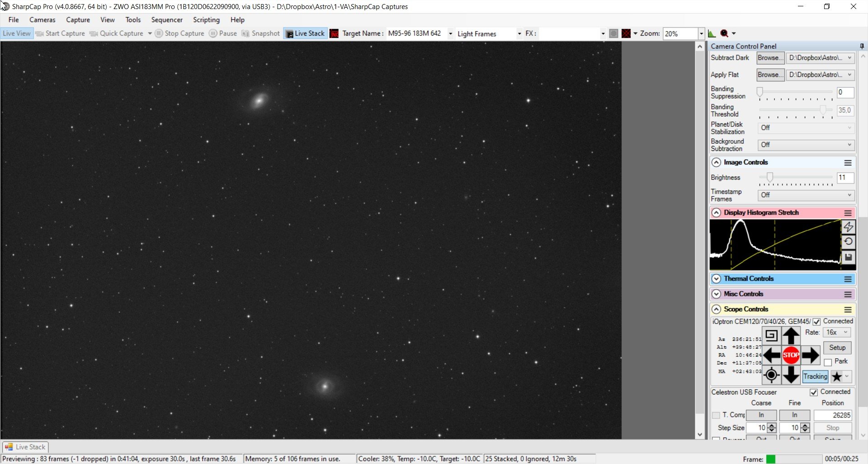Open the Display Histogram Stretch hamburger menu

(848, 213)
